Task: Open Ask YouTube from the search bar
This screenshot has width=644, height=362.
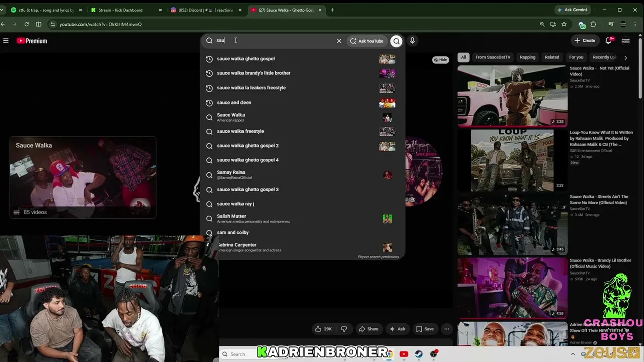Action: [x=367, y=41]
